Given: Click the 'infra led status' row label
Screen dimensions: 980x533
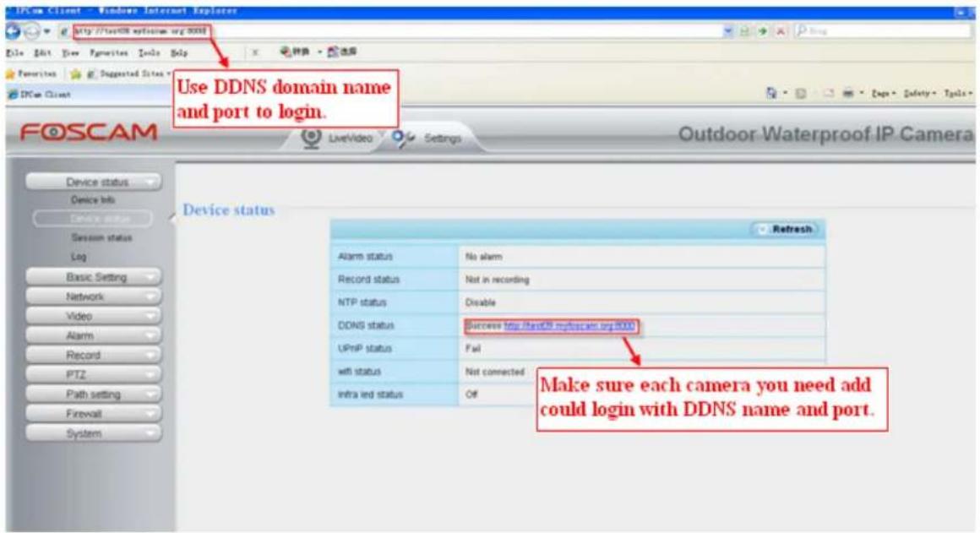Looking at the screenshot, I should 370,395.
